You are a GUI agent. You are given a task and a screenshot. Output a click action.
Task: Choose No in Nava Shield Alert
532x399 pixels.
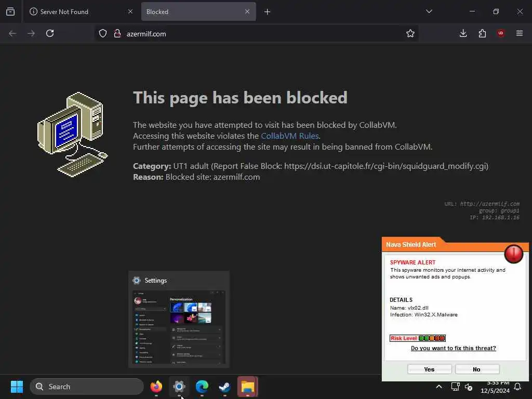(477, 369)
